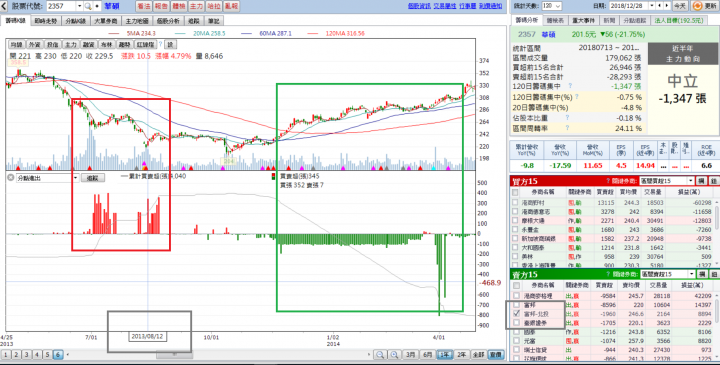This screenshot has width=720, height=365.
Task: Check the box for 摩根大通
Action: point(515,220)
